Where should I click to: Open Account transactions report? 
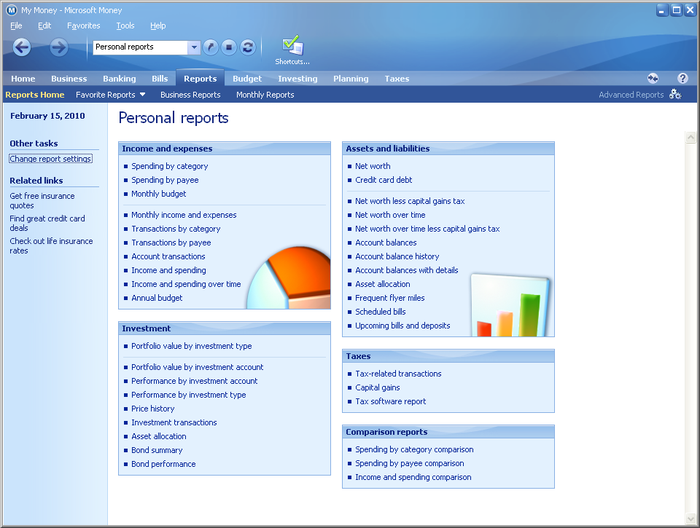point(168,256)
